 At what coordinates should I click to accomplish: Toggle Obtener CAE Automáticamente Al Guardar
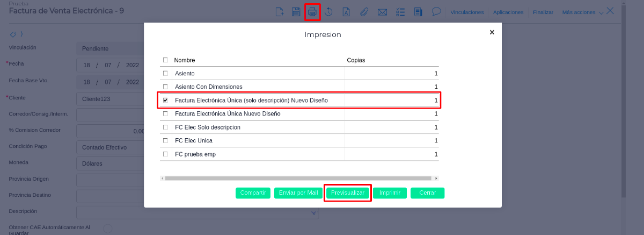107,229
